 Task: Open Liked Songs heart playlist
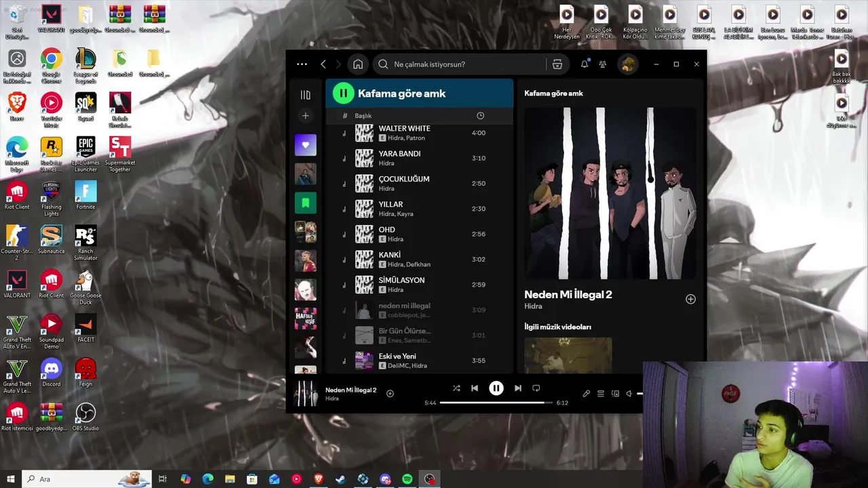[305, 145]
